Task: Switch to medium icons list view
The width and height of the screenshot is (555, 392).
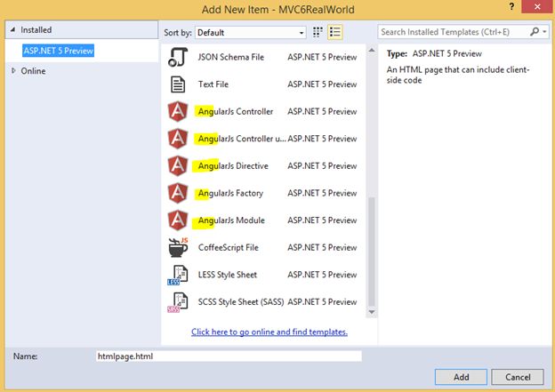Action: tap(334, 32)
